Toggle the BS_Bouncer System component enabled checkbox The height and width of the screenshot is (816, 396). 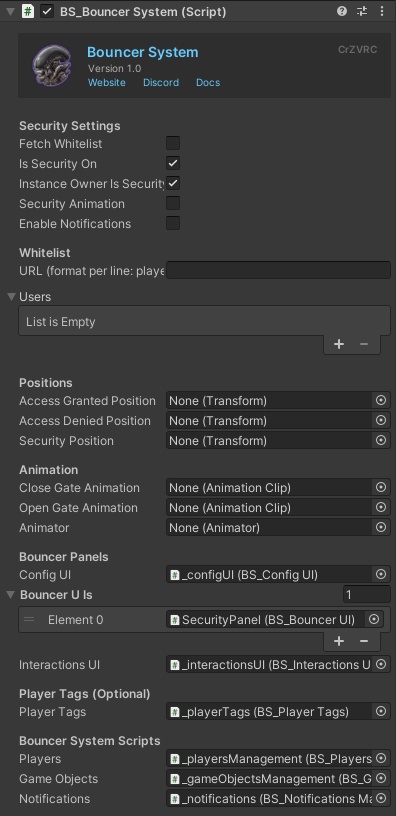tap(47, 11)
